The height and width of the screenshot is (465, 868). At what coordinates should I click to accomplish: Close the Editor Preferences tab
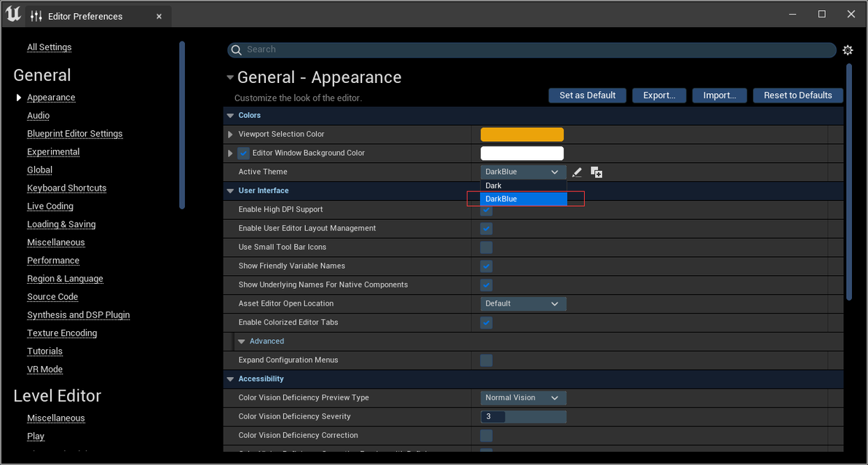(158, 16)
